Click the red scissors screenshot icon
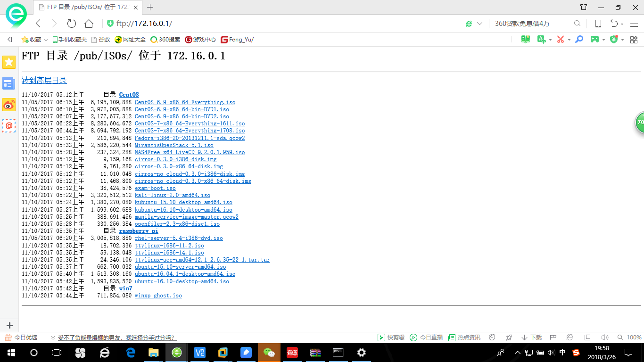This screenshot has height=362, width=644. (560, 40)
